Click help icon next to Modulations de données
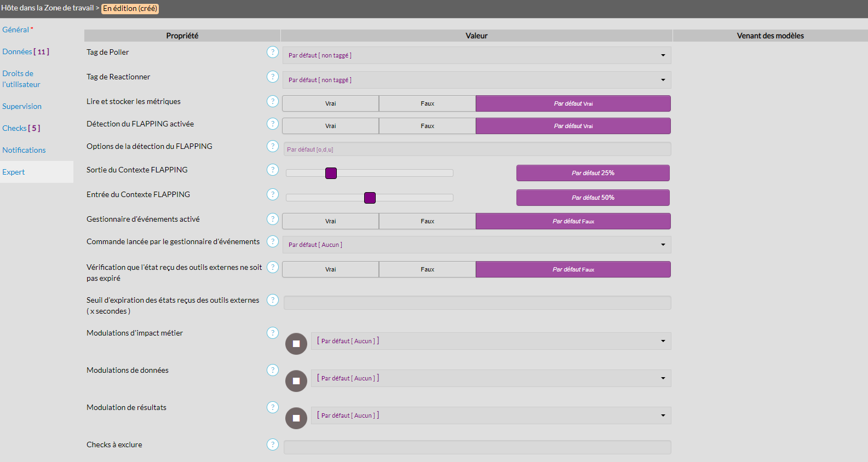 (273, 370)
